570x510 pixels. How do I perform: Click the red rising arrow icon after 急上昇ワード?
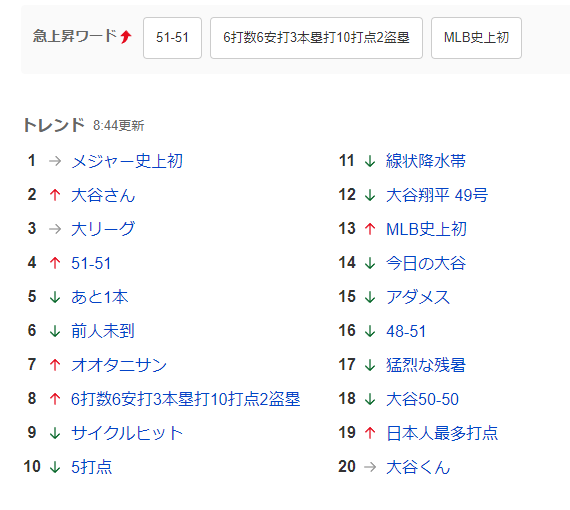(x=126, y=37)
